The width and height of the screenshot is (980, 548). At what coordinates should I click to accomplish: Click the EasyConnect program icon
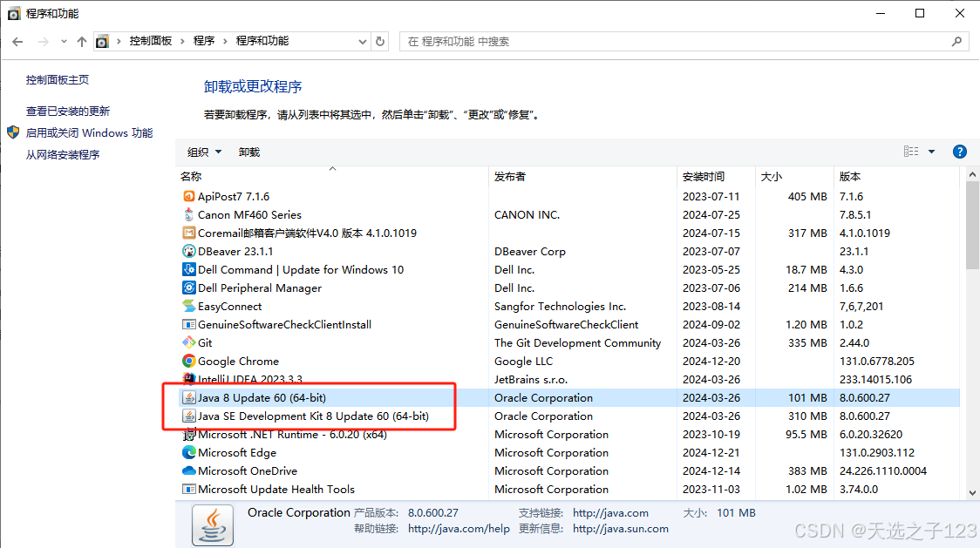[188, 306]
